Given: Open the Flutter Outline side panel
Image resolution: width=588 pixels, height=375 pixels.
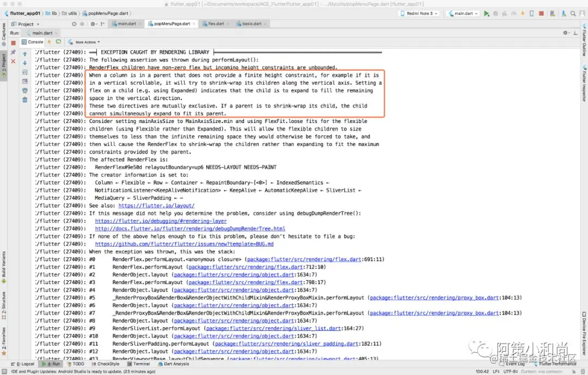Looking at the screenshot, I should [x=584, y=40].
